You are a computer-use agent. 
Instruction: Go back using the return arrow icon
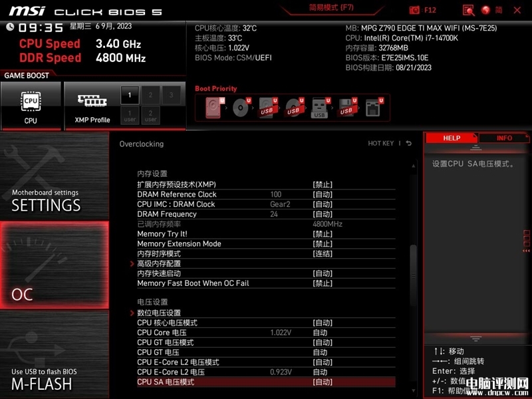[409, 143]
